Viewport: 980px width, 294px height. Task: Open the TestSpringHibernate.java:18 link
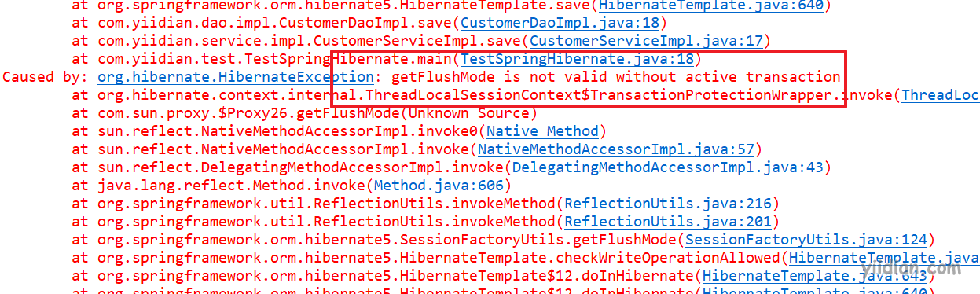coord(577,58)
